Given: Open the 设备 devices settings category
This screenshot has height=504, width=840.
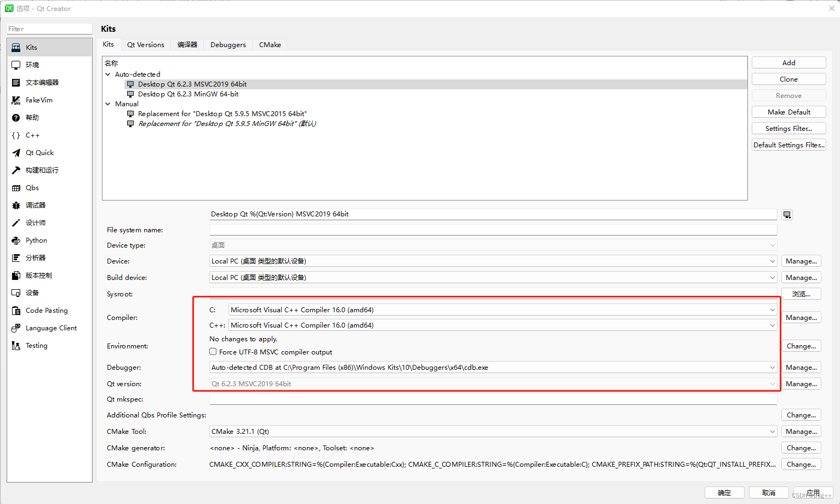Looking at the screenshot, I should pyautogui.click(x=49, y=293).
